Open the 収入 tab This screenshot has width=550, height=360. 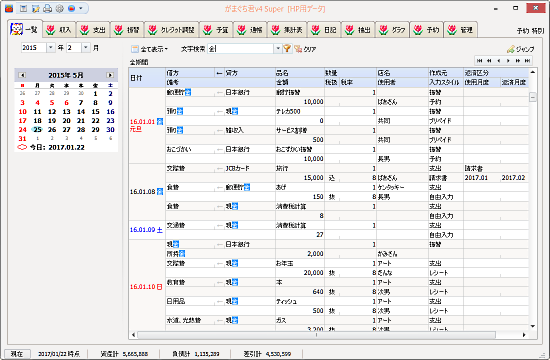tap(60, 30)
